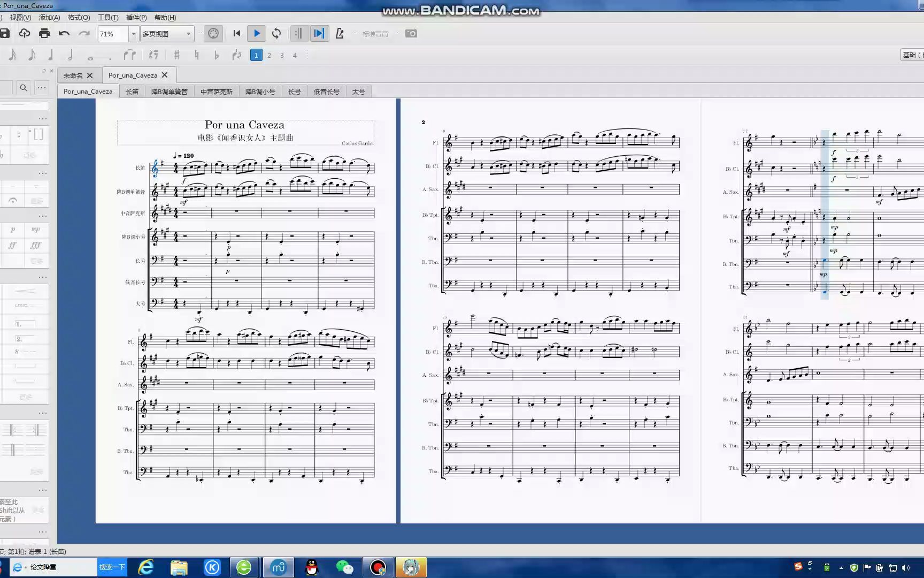The width and height of the screenshot is (924, 578).
Task: Open the WeChat taskbar icon
Action: pyautogui.click(x=345, y=567)
